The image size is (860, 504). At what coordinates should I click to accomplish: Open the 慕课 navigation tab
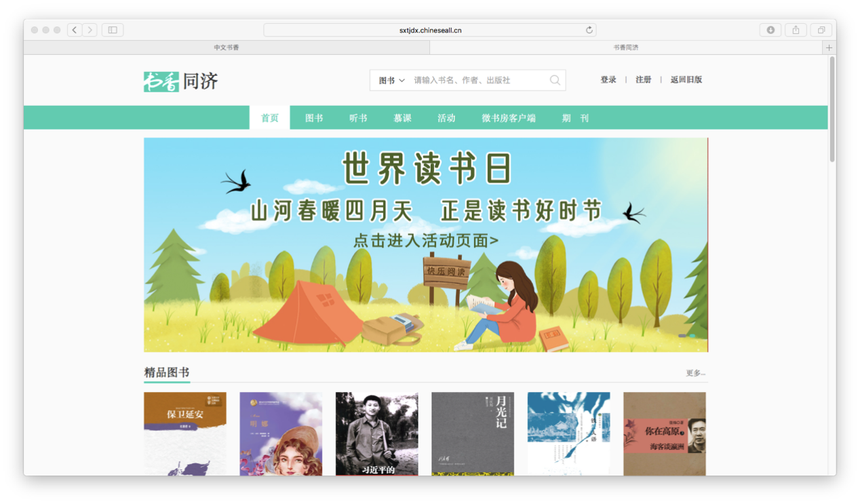pyautogui.click(x=402, y=118)
